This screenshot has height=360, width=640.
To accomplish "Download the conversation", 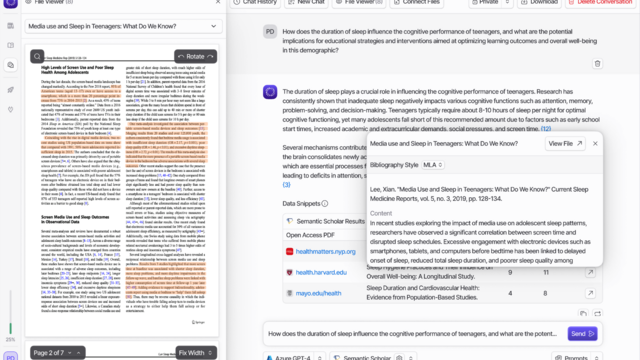I will click(x=540, y=2).
